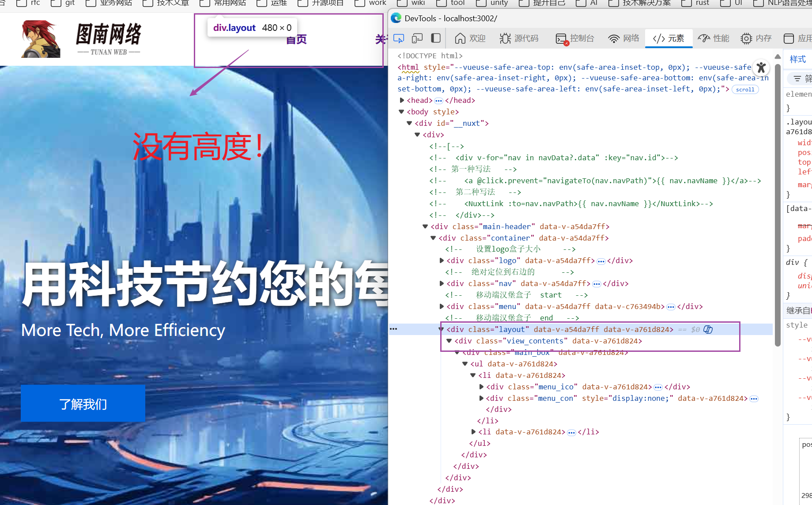This screenshot has width=812, height=505.
Task: Click the 首页 navigation link
Action: 296,40
